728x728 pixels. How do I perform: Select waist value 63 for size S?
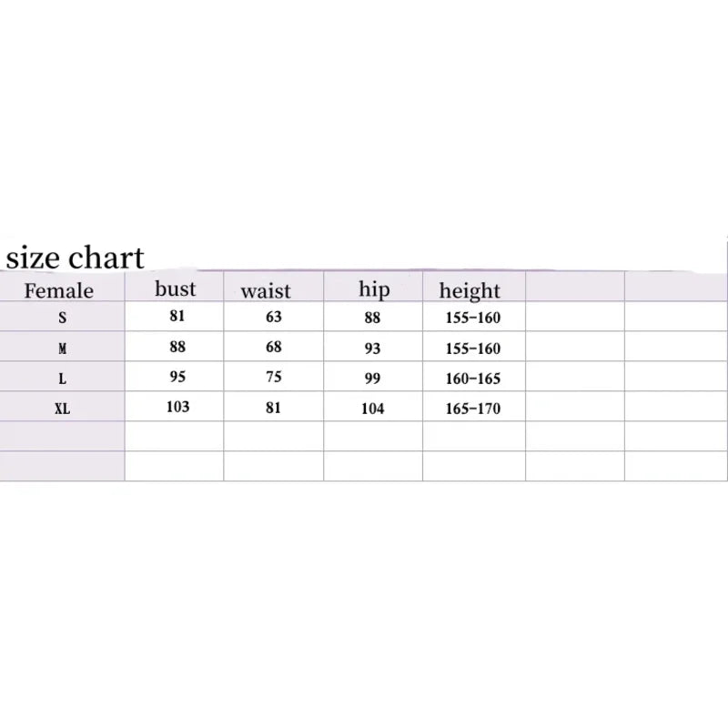(x=274, y=317)
